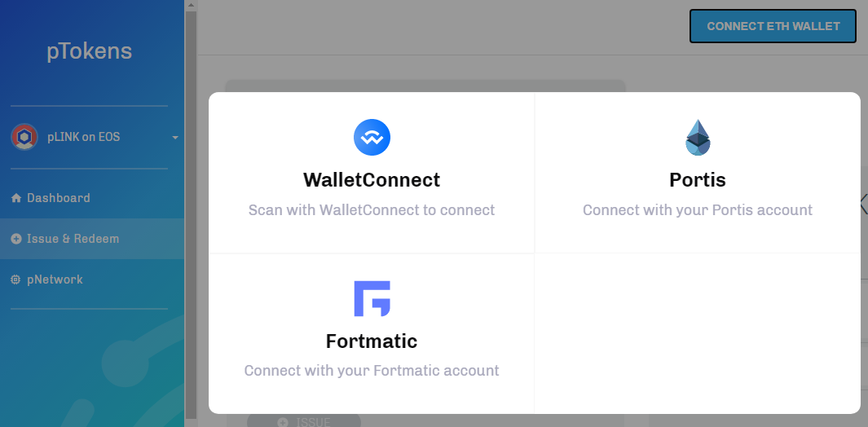The height and width of the screenshot is (427, 868).
Task: Open the Dashboard menu item
Action: pyautogui.click(x=92, y=198)
